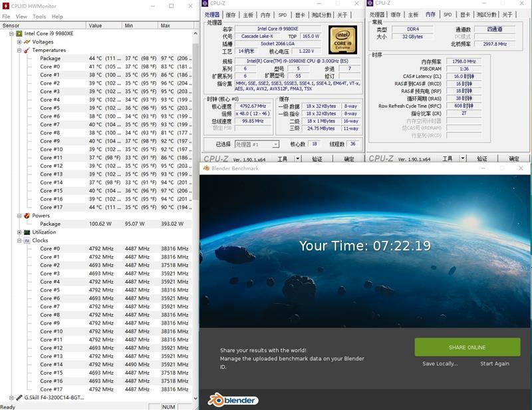Image resolution: width=532 pixels, height=410 pixels.
Task: Switch to 处理器 tab in CPU-Z memory window
Action: coord(377,15)
